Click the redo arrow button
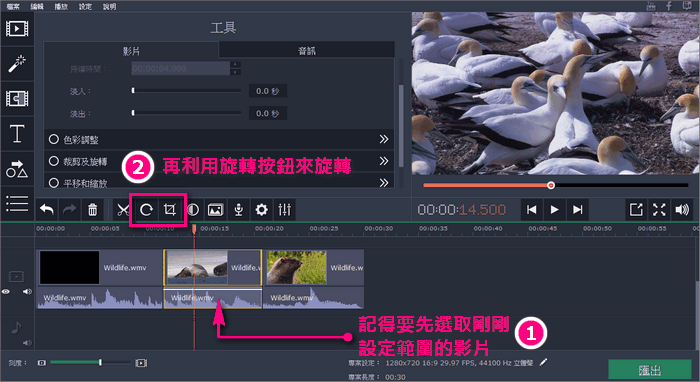This screenshot has height=382, width=700. pos(69,209)
